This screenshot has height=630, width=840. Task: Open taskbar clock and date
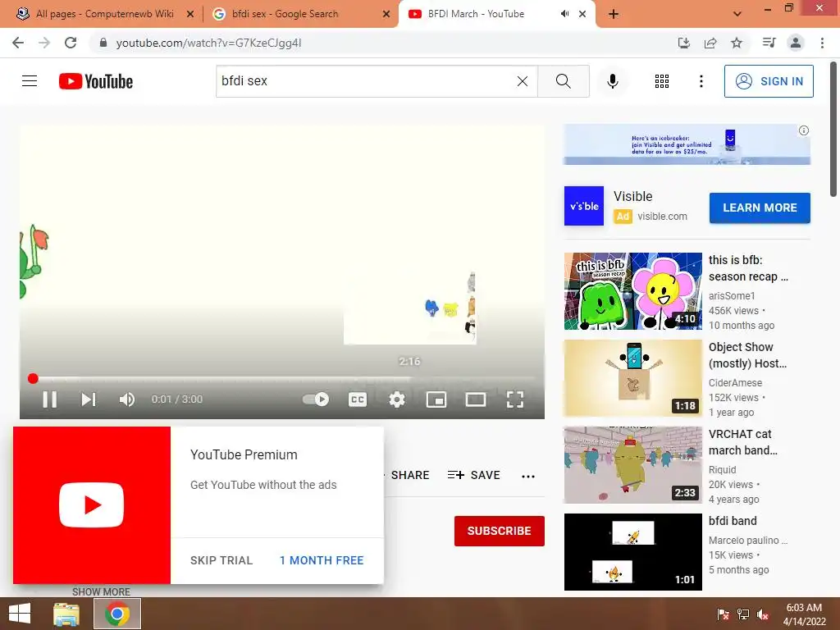804,614
